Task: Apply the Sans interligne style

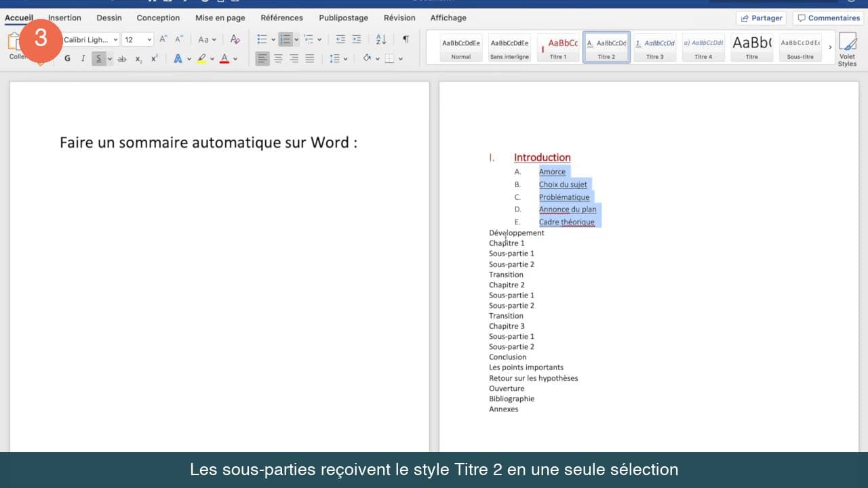Action: point(509,47)
